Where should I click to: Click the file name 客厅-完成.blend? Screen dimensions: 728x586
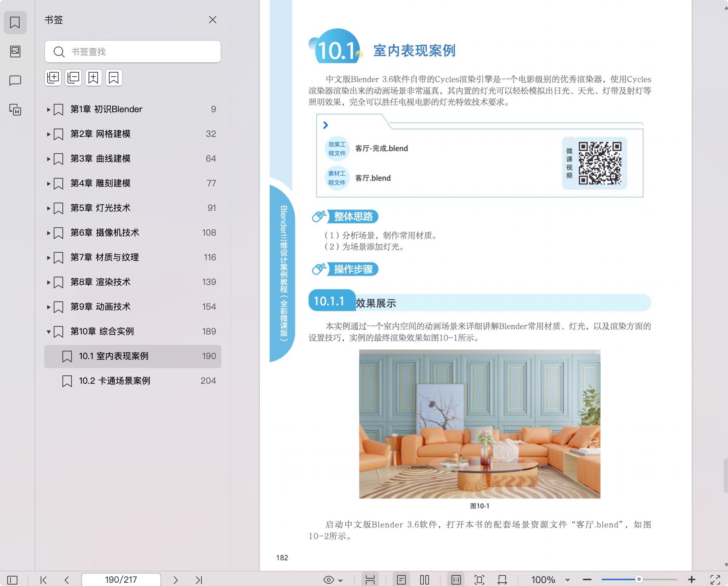381,148
